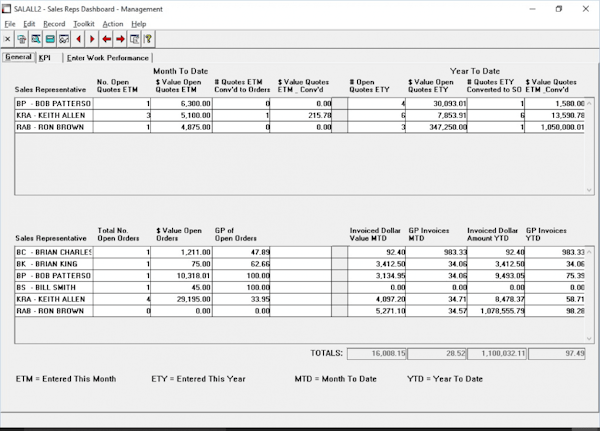Click the 5,271.10 invoiced value MTD
600x431 pixels.
pos(377,311)
